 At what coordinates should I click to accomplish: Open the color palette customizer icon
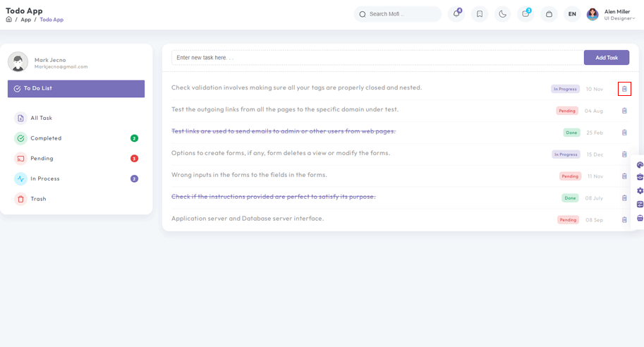point(639,165)
